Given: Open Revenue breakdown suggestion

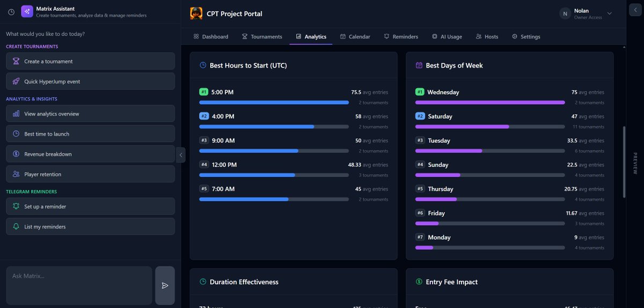Looking at the screenshot, I should point(90,154).
